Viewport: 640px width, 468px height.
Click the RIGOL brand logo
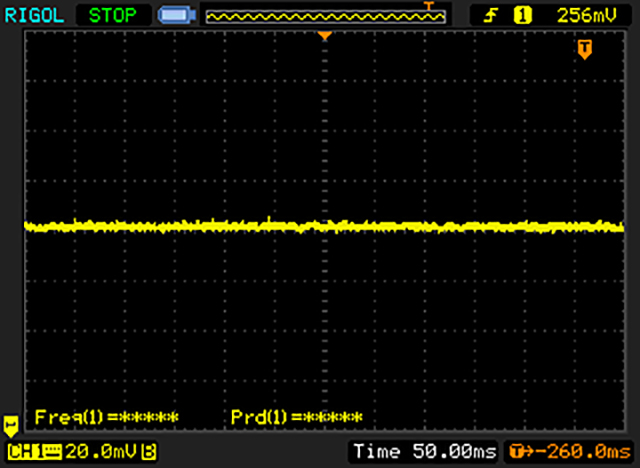pos(34,16)
